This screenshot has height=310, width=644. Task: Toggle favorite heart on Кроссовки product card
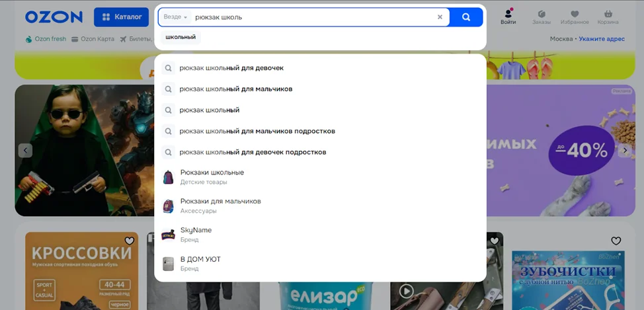click(x=130, y=241)
